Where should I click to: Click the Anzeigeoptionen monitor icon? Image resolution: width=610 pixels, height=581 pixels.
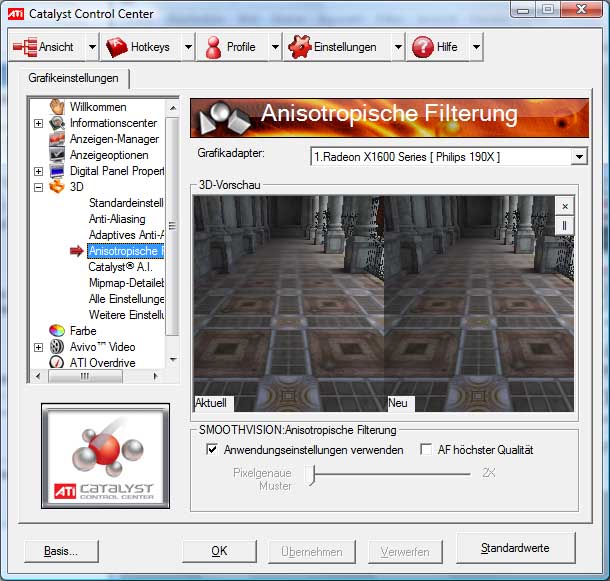[57, 155]
